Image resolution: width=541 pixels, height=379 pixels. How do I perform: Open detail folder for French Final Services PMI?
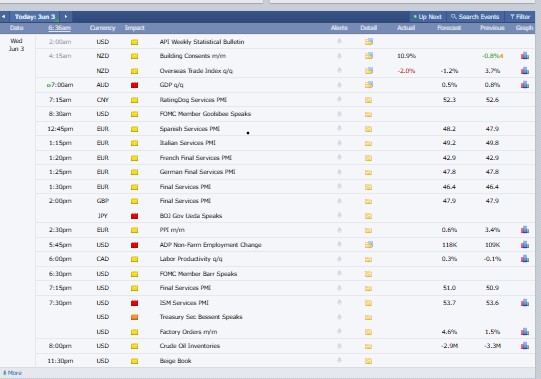[368, 158]
